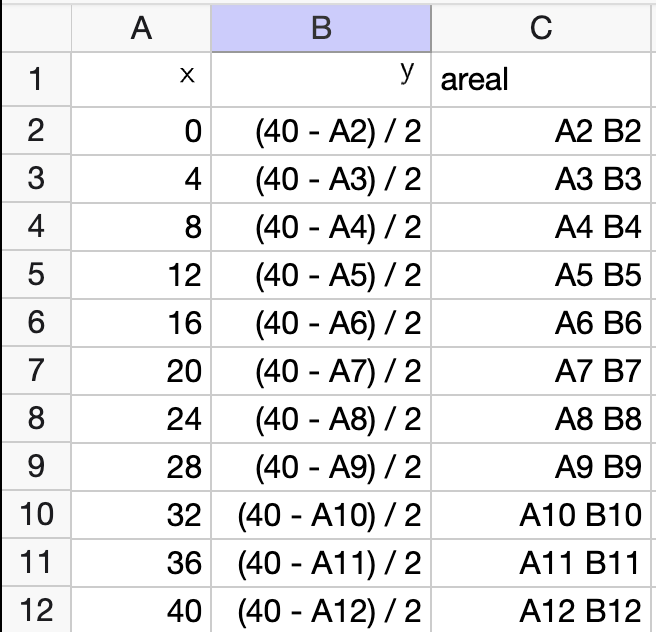Select row 12 header
The image size is (656, 632).
point(36,609)
